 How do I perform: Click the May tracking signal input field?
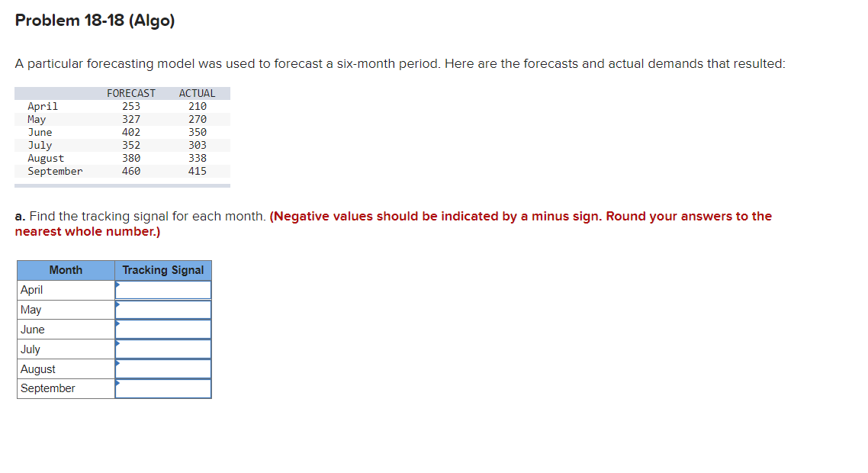pos(163,310)
